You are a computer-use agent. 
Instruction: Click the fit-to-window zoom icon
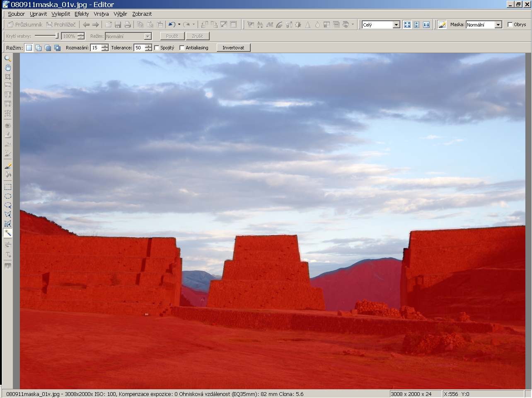407,25
